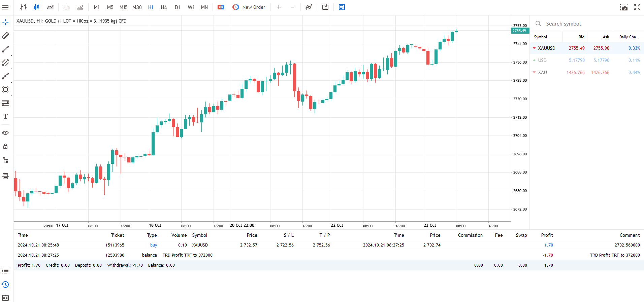The width and height of the screenshot is (644, 302).
Task: Switch to the H4 timeframe
Action: 164,7
